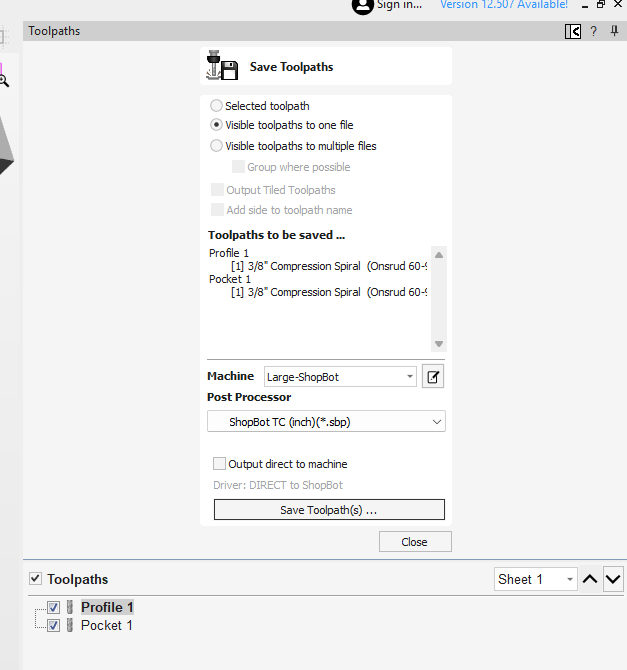Screen dimensions: 627x670
Task: Click the Sign in link
Action: [399, 5]
